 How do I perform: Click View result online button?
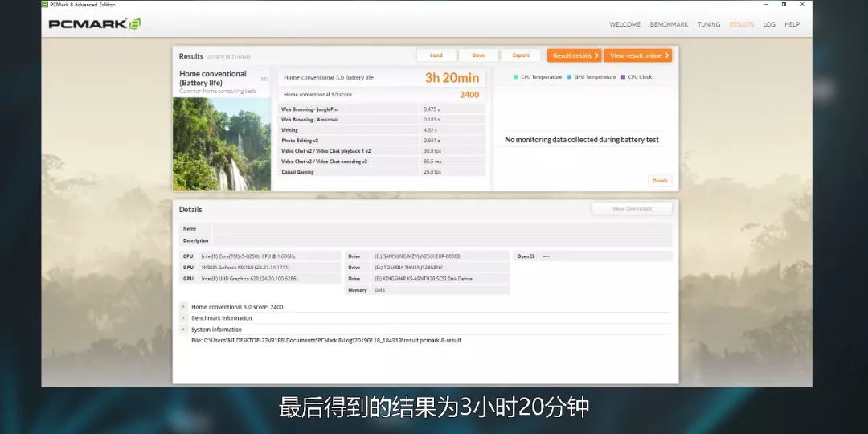coord(637,55)
